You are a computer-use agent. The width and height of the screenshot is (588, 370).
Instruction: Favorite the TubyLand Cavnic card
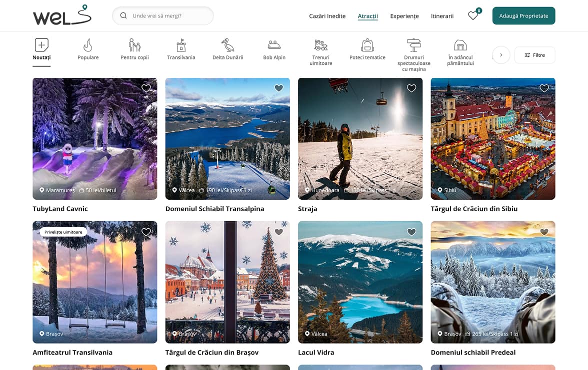pos(146,88)
